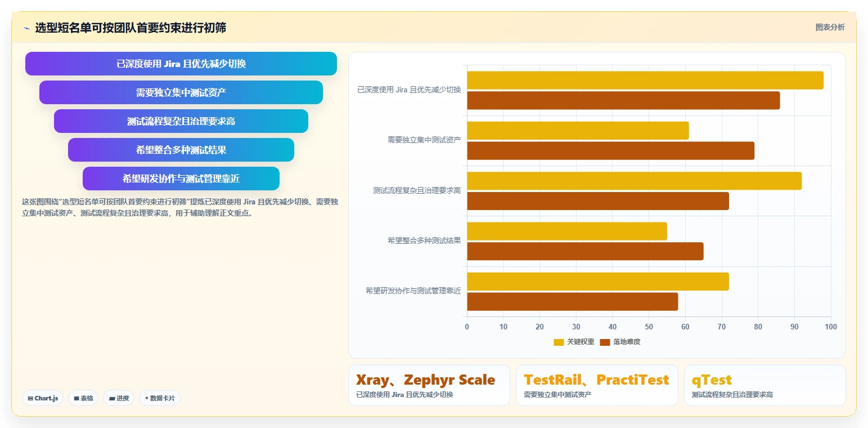Click the title 选型短名单可按团队首要约束进行初筛

[131, 28]
